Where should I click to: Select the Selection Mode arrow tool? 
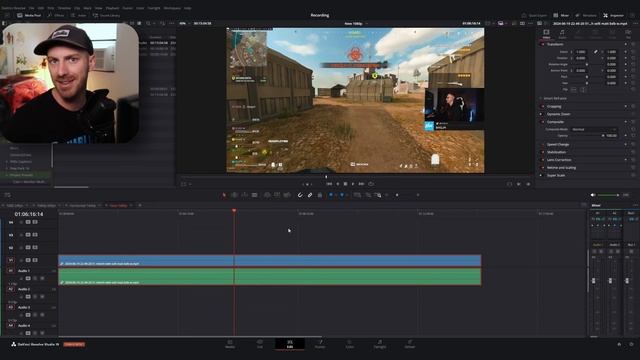(224, 195)
